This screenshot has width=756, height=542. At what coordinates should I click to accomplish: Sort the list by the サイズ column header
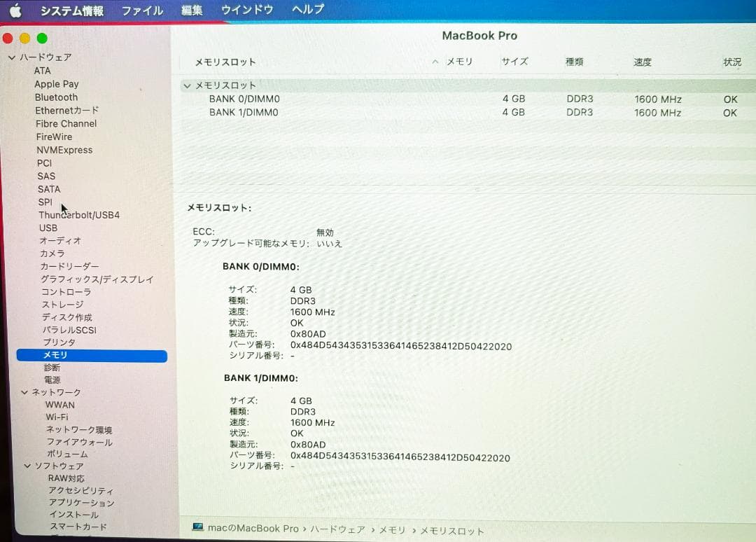514,62
